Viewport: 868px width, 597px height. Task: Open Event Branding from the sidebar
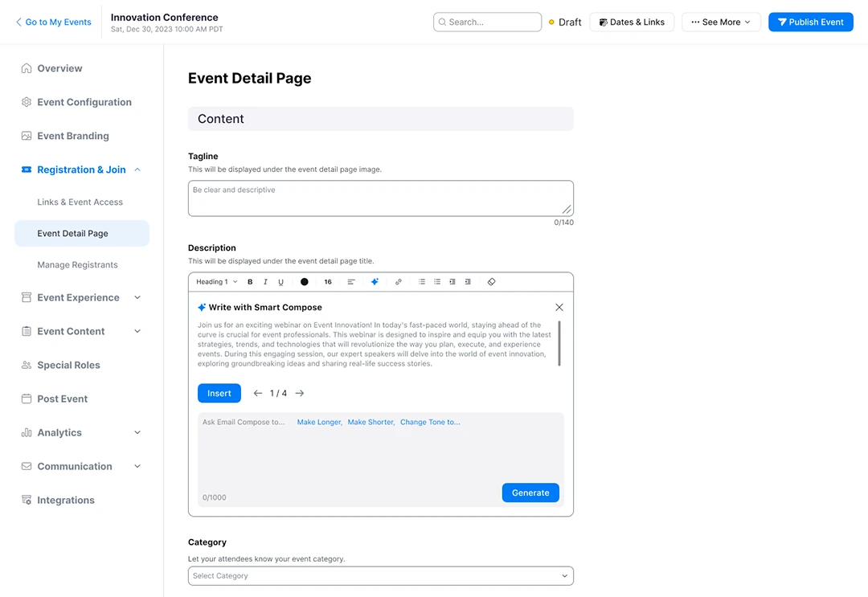click(x=72, y=136)
